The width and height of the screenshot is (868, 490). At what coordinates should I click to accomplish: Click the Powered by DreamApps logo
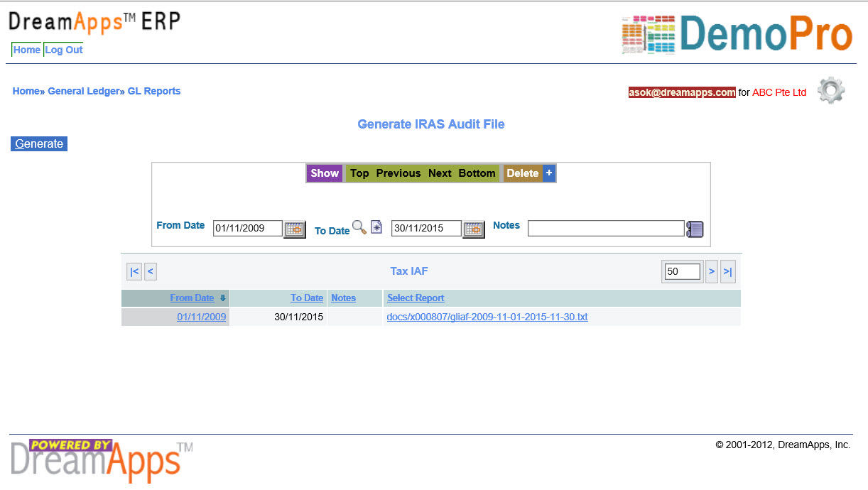tap(102, 459)
